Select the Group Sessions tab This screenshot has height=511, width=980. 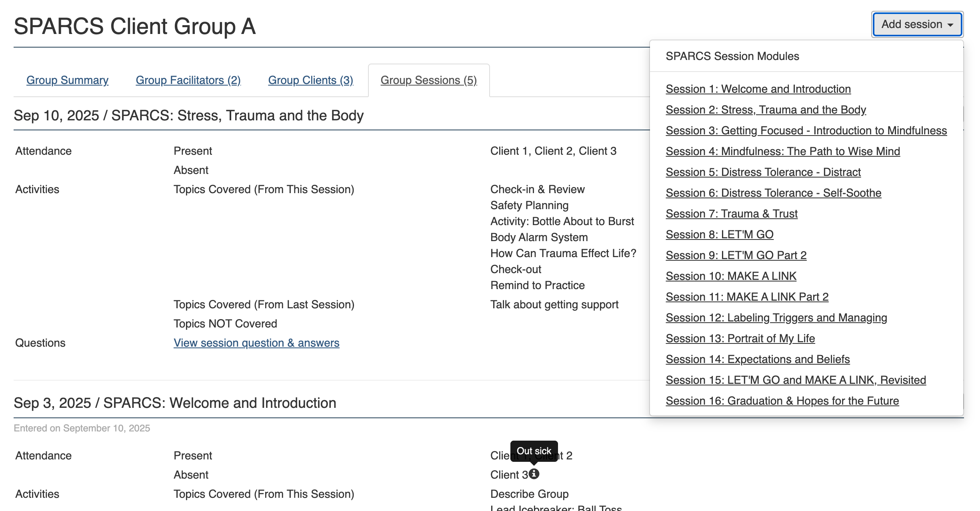428,80
